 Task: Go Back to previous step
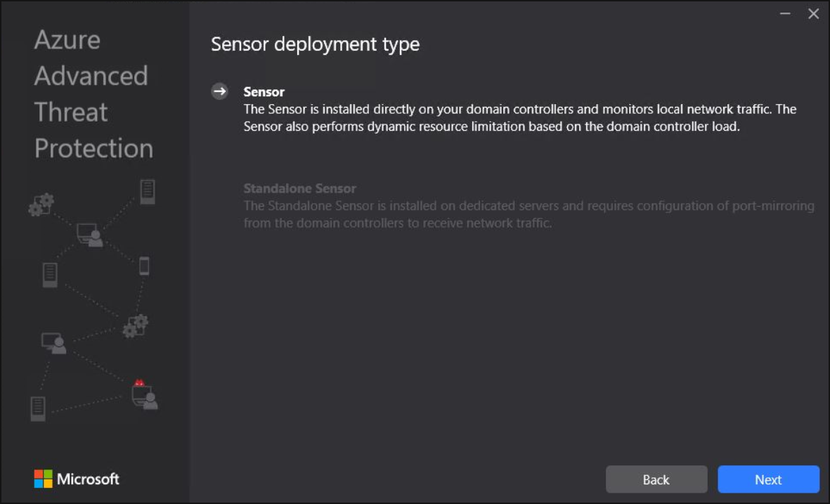pyautogui.click(x=656, y=479)
